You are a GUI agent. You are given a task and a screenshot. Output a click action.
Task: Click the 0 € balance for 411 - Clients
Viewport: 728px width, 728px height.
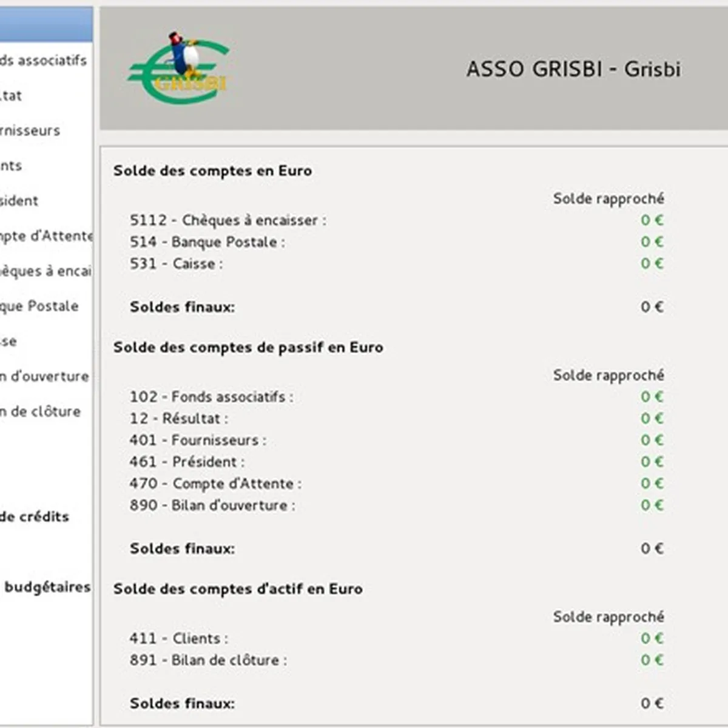coord(652,639)
